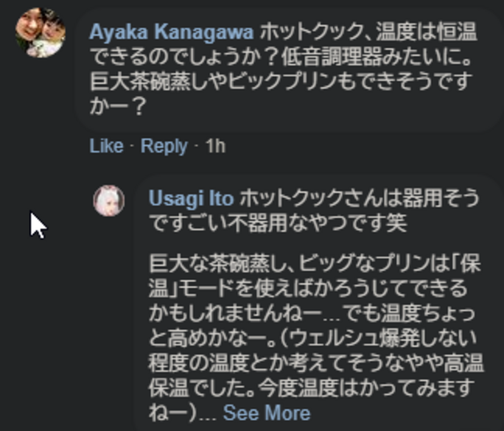Open the 1h comment timestamp
The height and width of the screenshot is (431, 504).
[215, 146]
